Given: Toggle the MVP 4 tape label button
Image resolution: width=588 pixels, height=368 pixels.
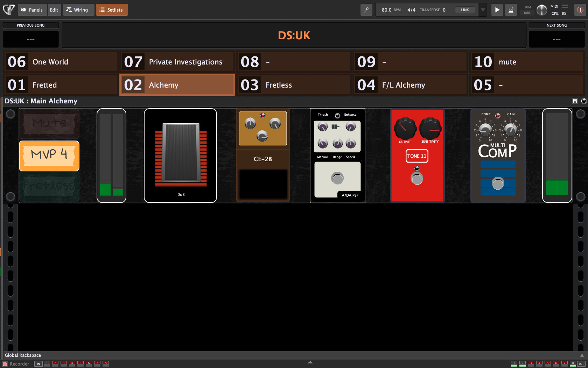Looking at the screenshot, I should coord(49,156).
